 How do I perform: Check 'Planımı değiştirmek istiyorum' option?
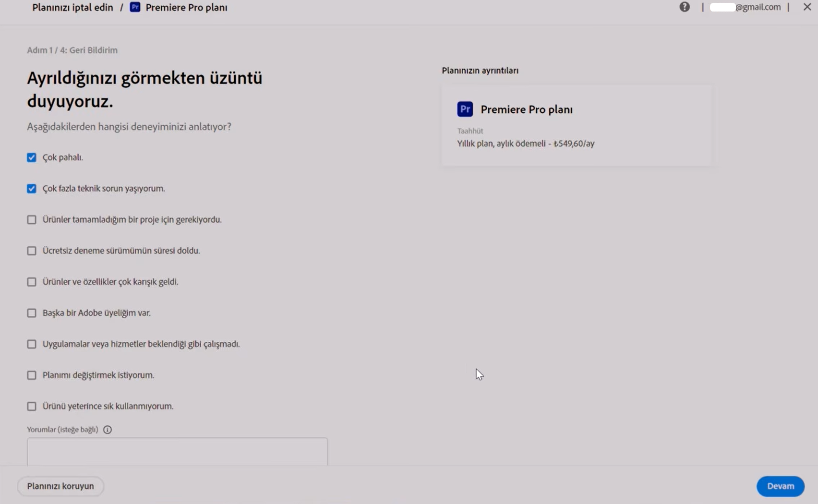tap(32, 375)
